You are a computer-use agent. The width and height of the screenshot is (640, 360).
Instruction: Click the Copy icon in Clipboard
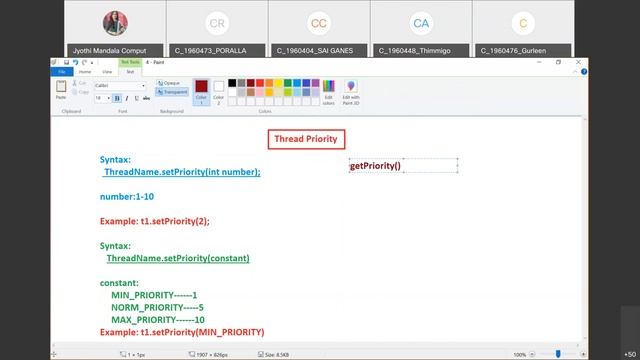click(x=75, y=92)
